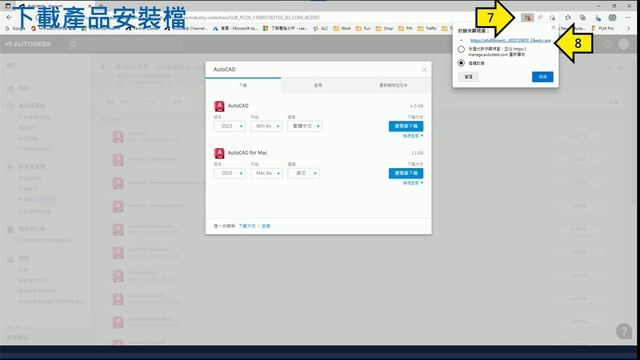Viewport: 640px width, 360px height.
Task: Click the browser back arrow
Action: [x=9, y=18]
